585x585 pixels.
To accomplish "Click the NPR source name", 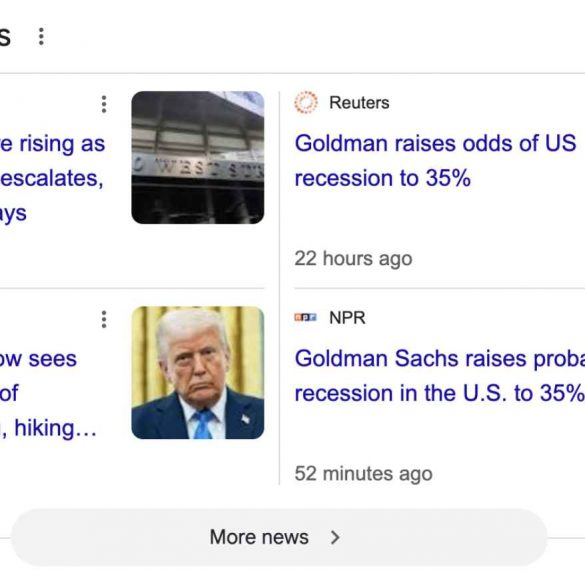I will 347,317.
